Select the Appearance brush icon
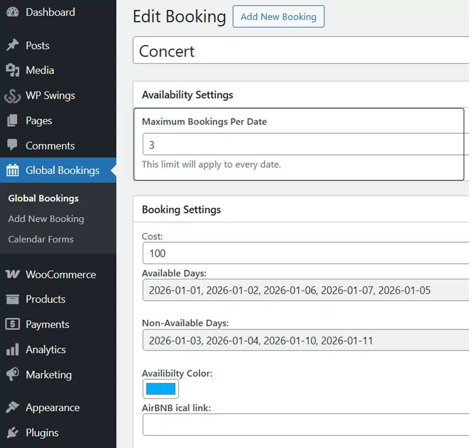 point(13,407)
